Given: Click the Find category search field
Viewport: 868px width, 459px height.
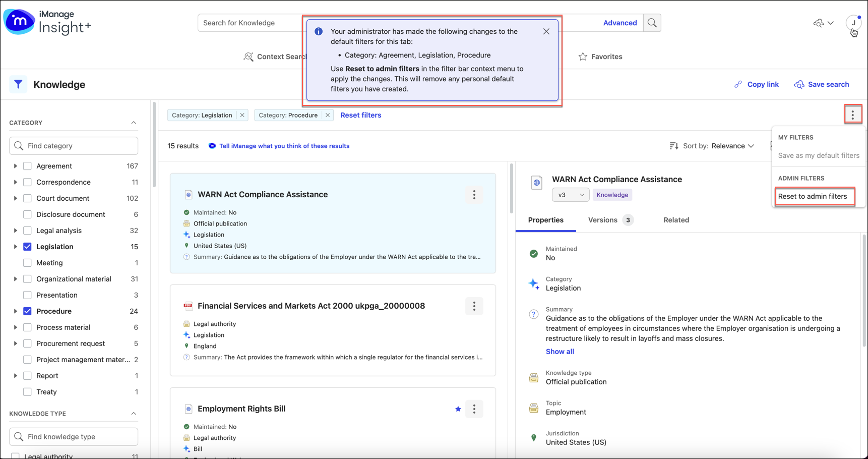Looking at the screenshot, I should tap(74, 146).
